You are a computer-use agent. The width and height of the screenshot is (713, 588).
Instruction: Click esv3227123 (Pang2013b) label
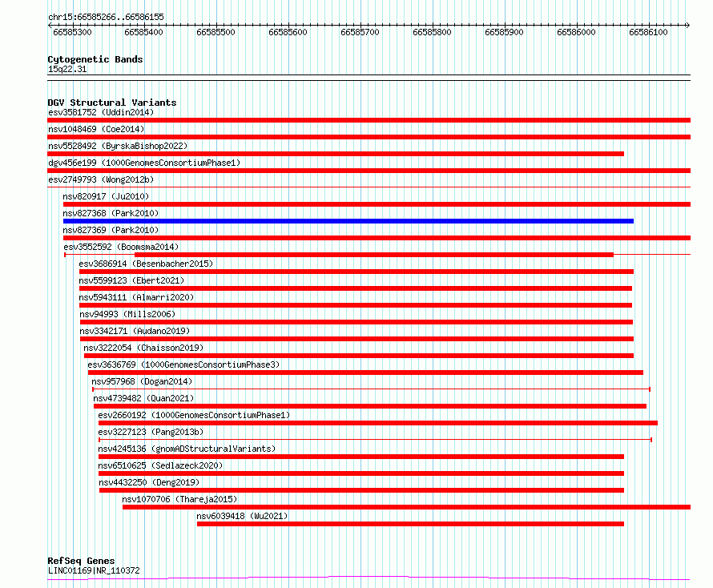[151, 432]
